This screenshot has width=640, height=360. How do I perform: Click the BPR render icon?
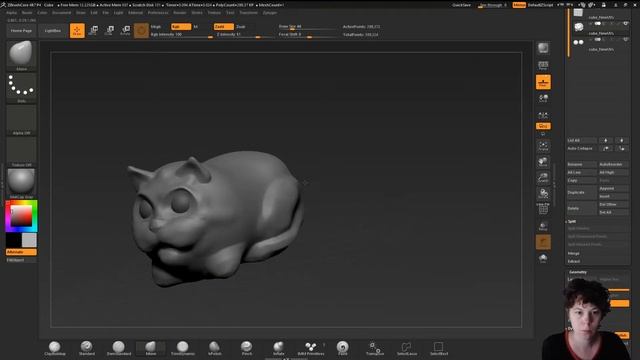[543, 48]
